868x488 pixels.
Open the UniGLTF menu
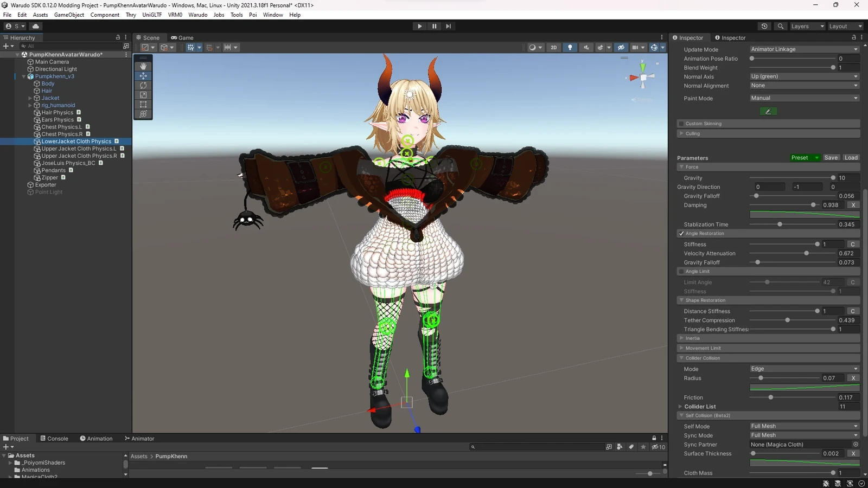coord(152,15)
